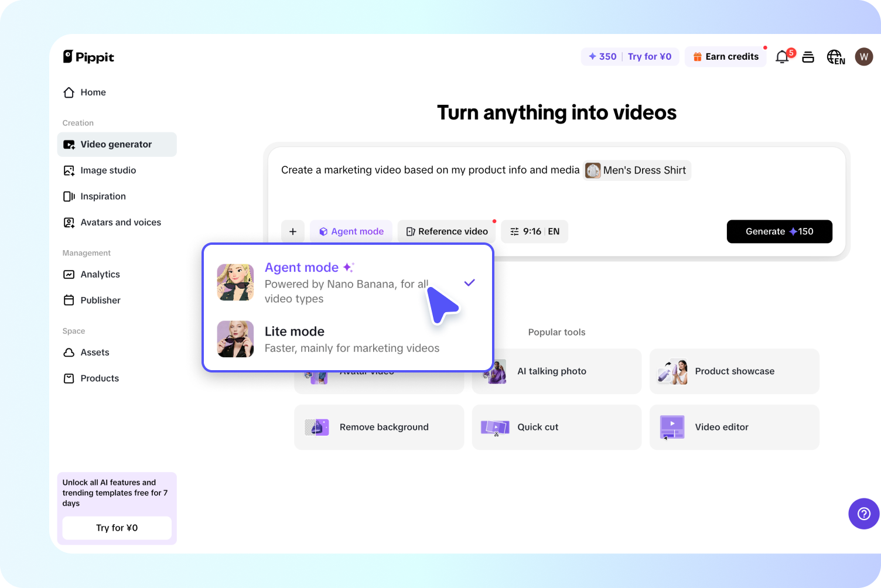Image resolution: width=881 pixels, height=588 pixels.
Task: Open the Products section
Action: tap(99, 378)
